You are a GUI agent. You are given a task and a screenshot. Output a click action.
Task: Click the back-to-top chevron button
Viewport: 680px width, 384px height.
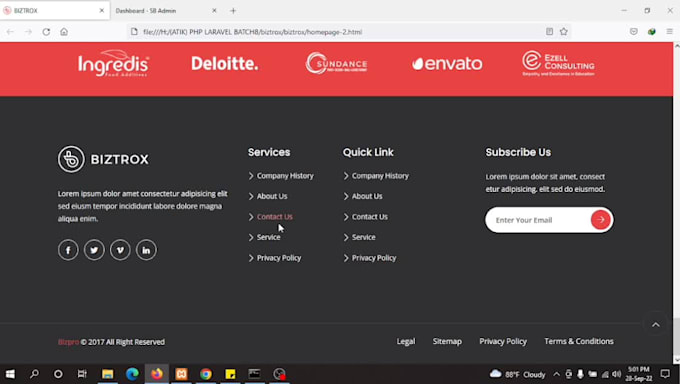pyautogui.click(x=656, y=325)
